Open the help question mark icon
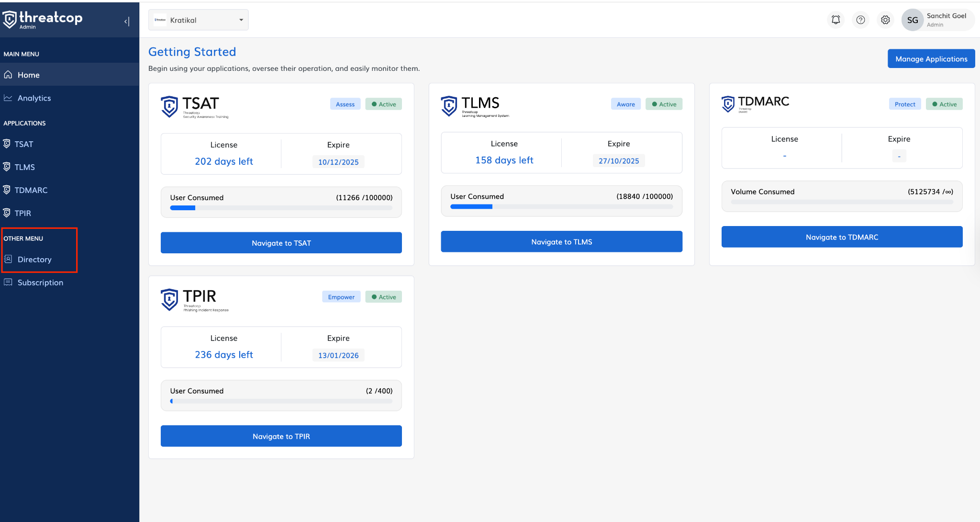 pyautogui.click(x=860, y=20)
